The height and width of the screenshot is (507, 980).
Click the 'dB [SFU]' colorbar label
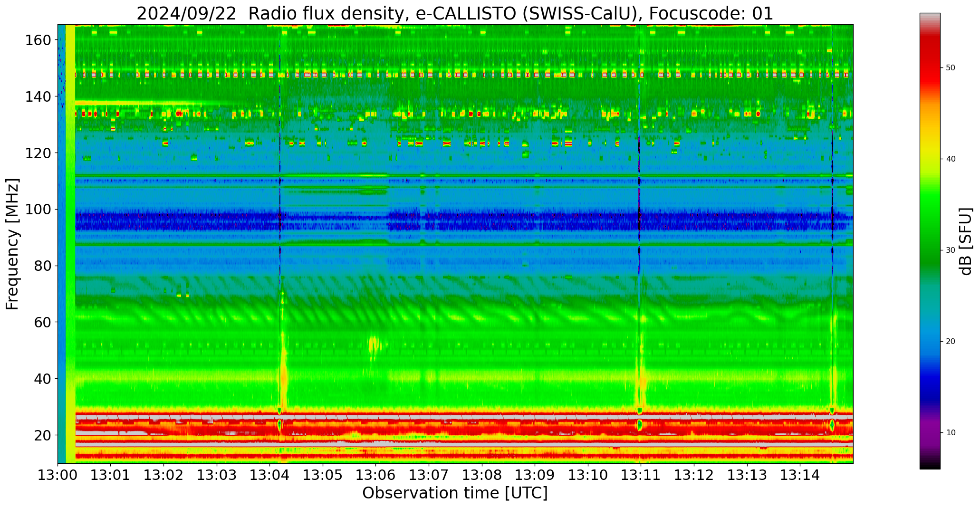pos(966,241)
